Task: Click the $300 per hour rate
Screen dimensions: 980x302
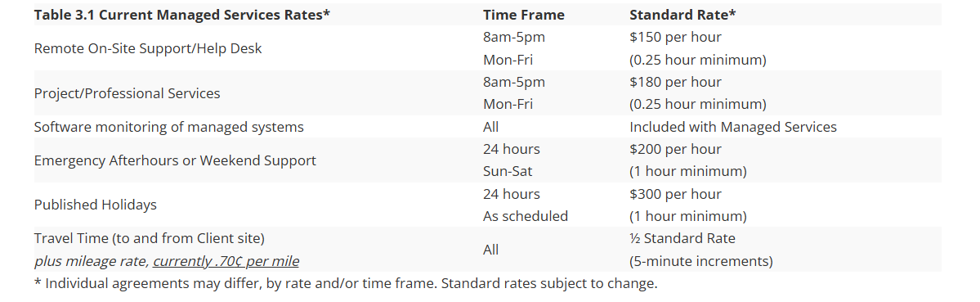Action: 676,195
